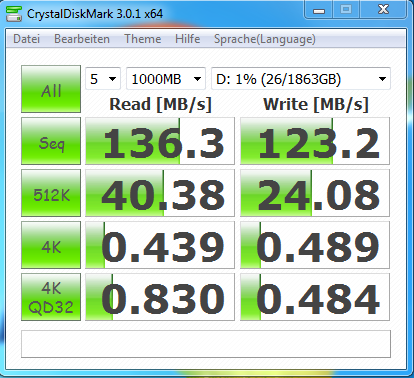Start the 4K benchmark test
This screenshot has width=414, height=378.
51,245
